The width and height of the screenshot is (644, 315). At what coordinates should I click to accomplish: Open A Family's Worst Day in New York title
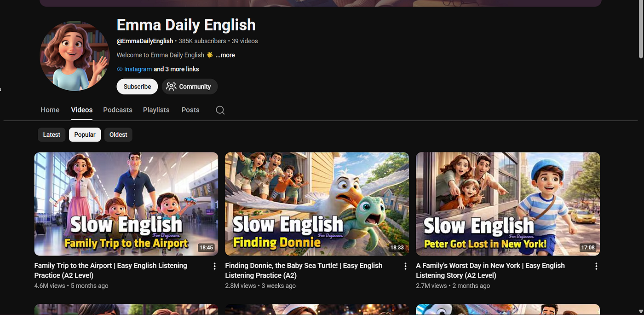tap(490, 270)
